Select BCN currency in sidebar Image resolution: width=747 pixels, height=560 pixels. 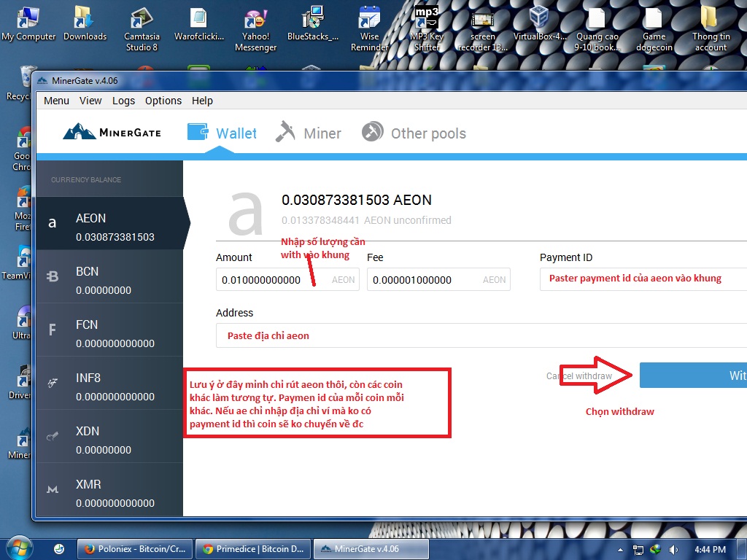coord(110,276)
